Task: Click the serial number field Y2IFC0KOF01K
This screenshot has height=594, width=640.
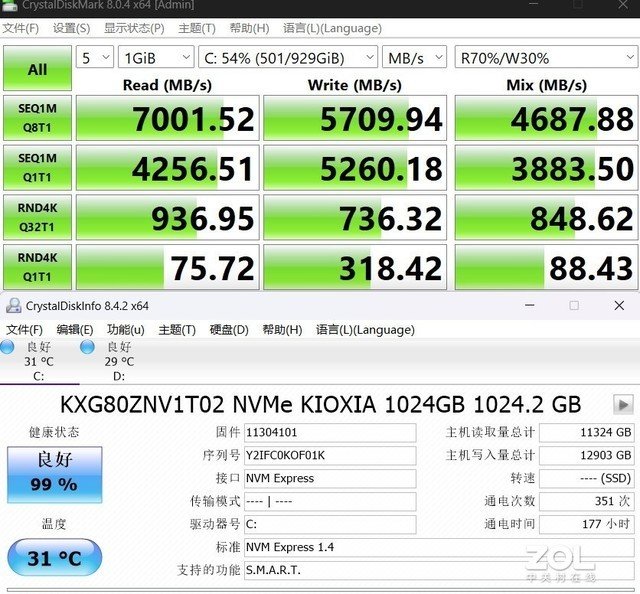Action: [330, 456]
